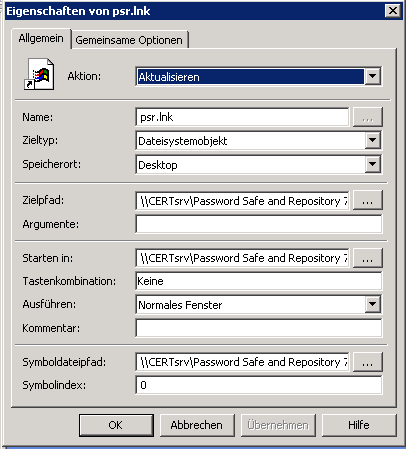Open the browse button next to Starten in
This screenshot has width=406, height=449.
point(367,258)
